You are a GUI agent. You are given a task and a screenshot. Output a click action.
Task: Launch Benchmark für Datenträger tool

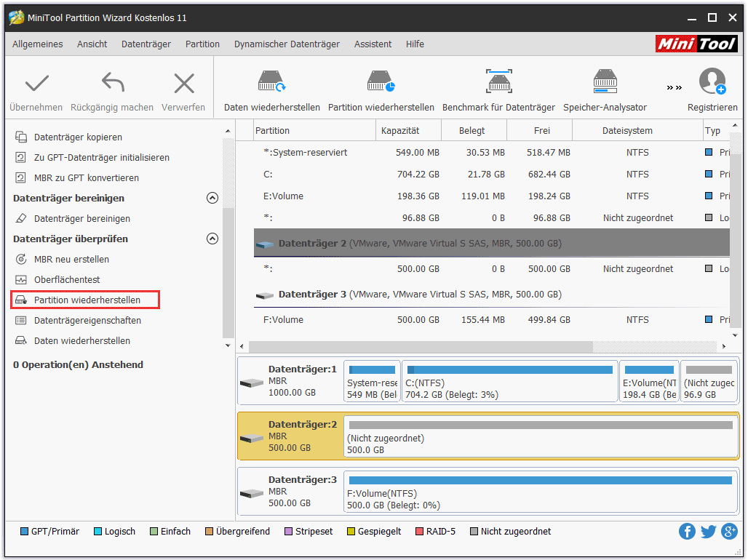point(498,82)
